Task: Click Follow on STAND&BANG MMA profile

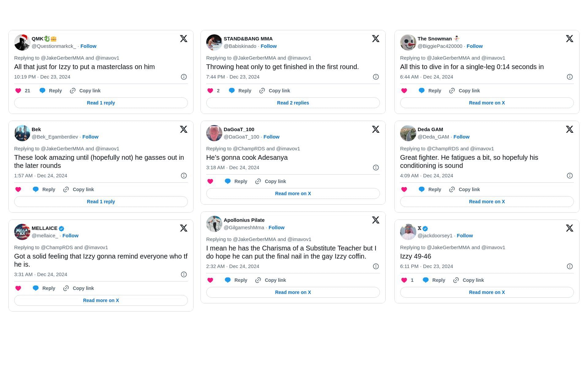Action: 268,46
